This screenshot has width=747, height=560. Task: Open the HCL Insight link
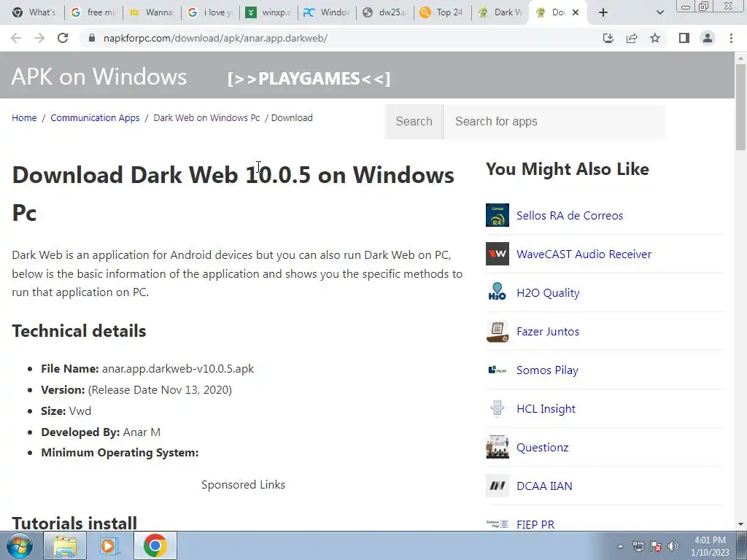[x=546, y=408]
